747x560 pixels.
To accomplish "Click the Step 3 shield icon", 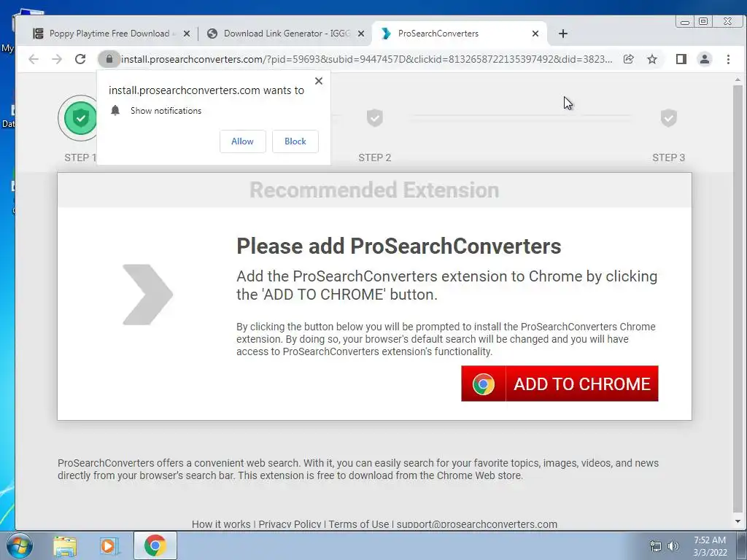I will click(669, 117).
